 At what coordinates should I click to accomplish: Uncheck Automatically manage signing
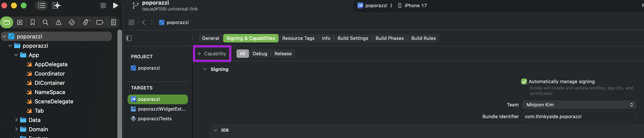pyautogui.click(x=524, y=81)
